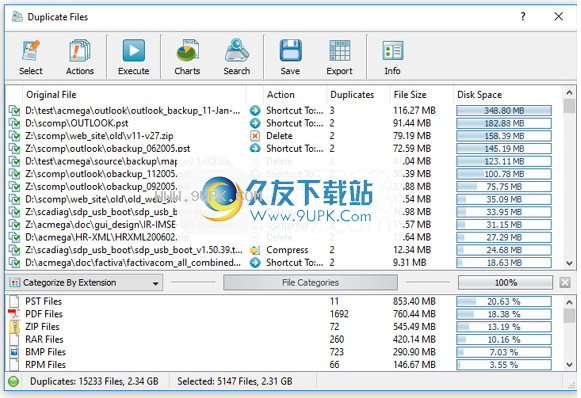The height and width of the screenshot is (398, 581).
Task: Click Shortcut action icon for D:\scomp\OUTLOOK.pst row
Action: point(255,123)
